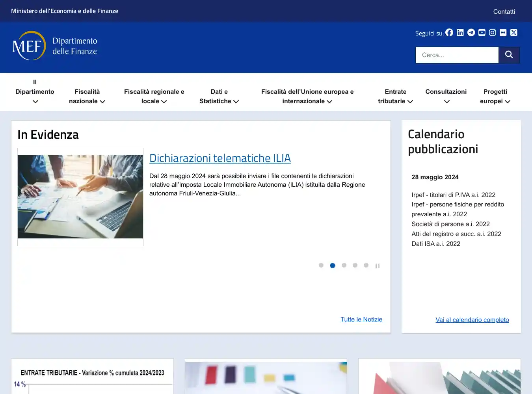Open the Instagram social icon
Image resolution: width=532 pixels, height=394 pixels.
(493, 33)
